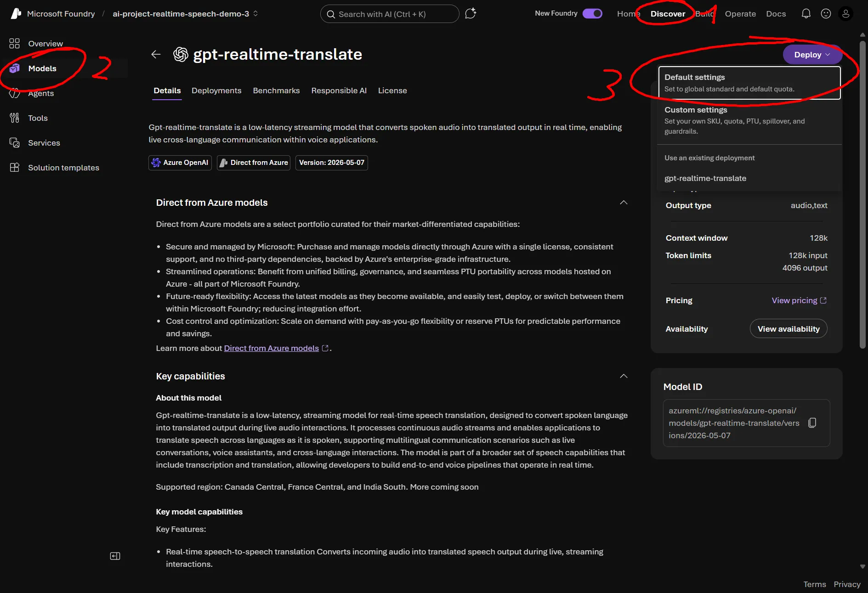Click the feedback smiley icon
868x593 pixels.
(826, 14)
